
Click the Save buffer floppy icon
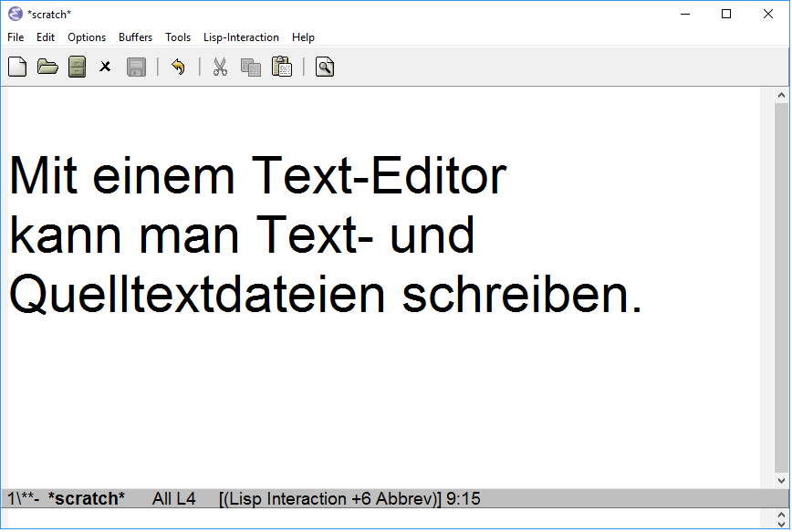tap(136, 67)
